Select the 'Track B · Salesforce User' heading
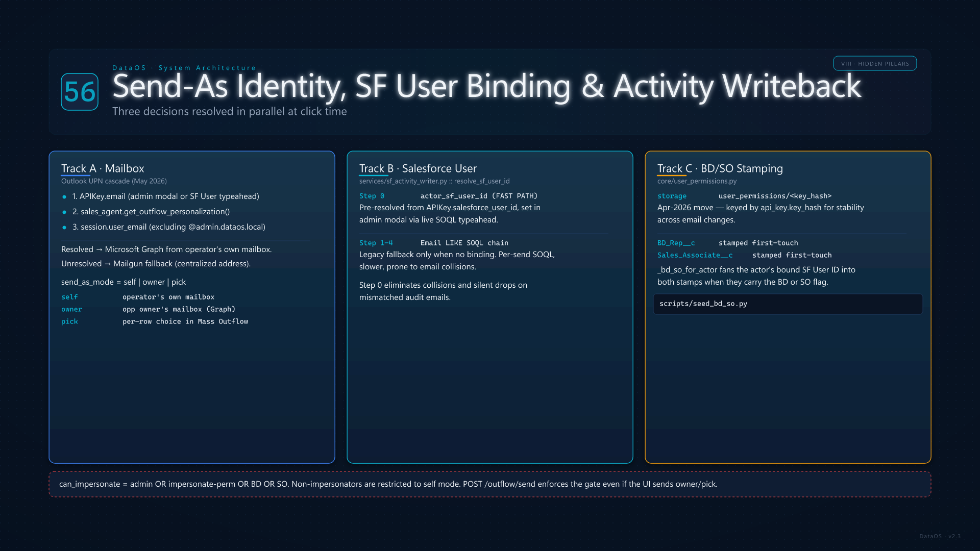 (x=418, y=168)
